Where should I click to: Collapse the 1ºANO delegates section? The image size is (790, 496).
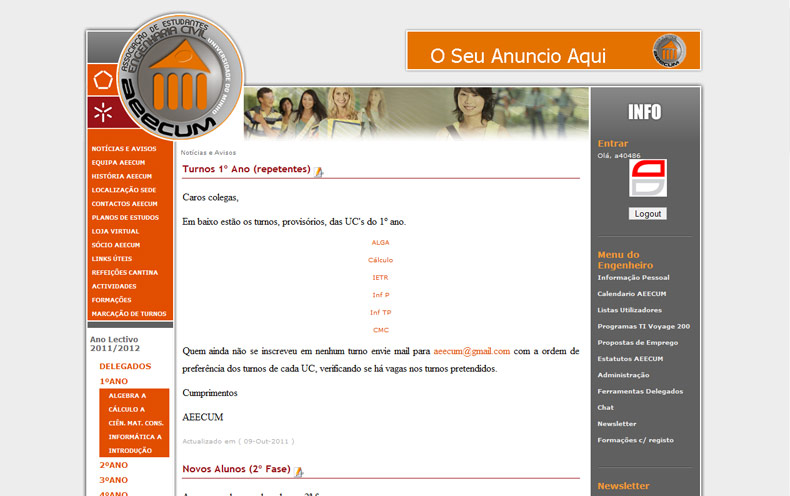(x=113, y=381)
